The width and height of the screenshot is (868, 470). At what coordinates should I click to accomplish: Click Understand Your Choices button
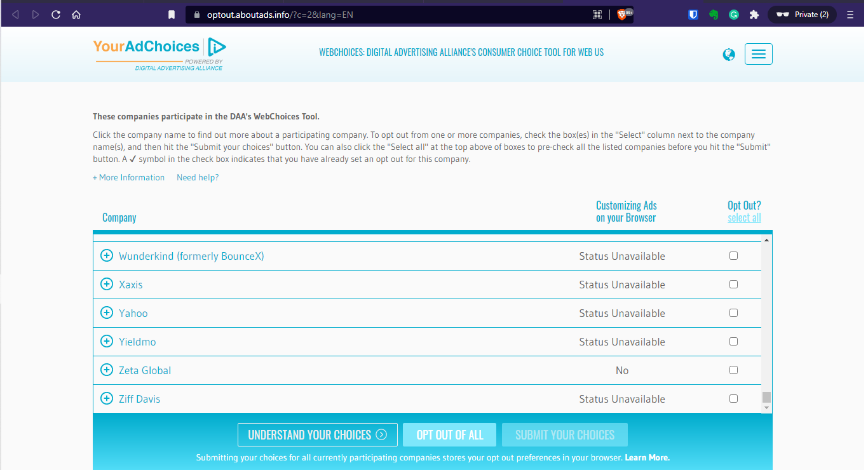[x=318, y=435]
